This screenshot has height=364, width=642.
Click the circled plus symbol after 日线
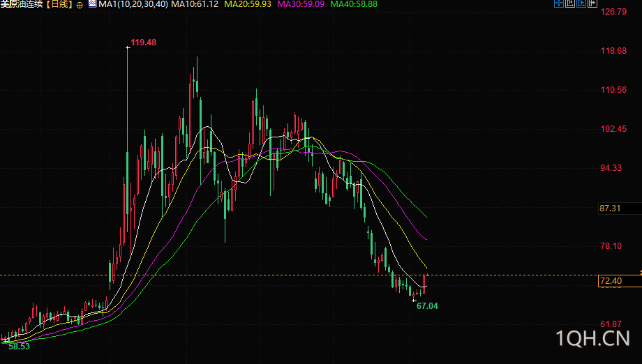click(80, 5)
